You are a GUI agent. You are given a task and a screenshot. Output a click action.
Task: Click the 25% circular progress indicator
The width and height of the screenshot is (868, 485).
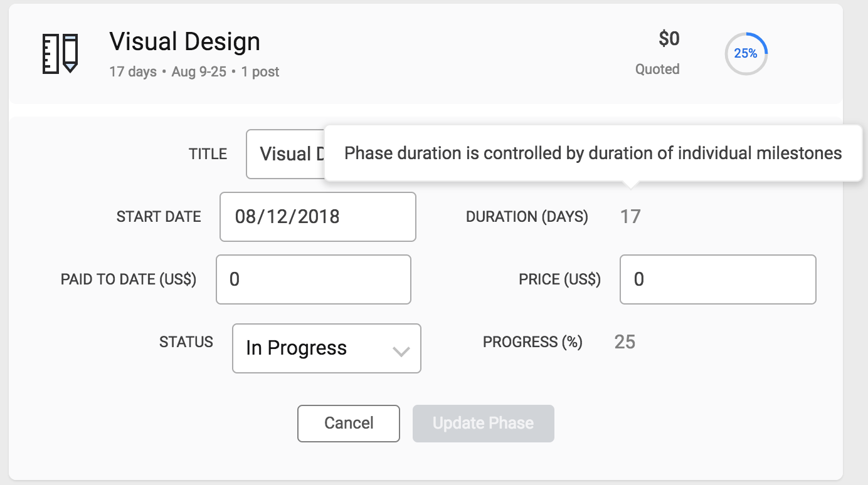(x=746, y=54)
